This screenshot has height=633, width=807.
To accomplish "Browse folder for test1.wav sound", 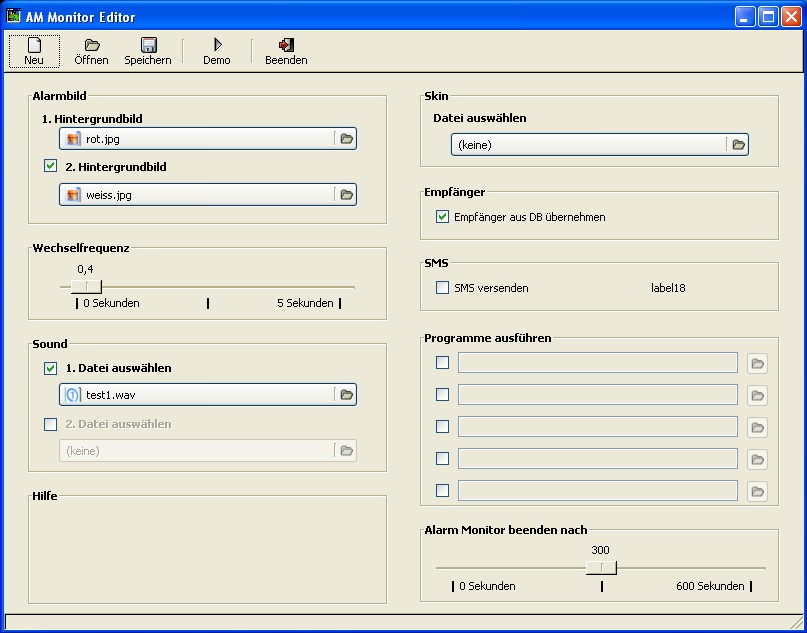I will pos(347,395).
